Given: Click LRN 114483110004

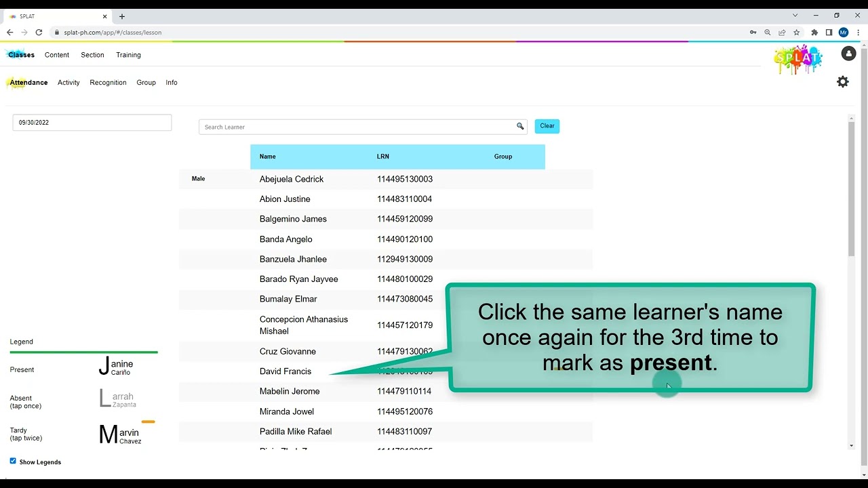Looking at the screenshot, I should click(405, 199).
